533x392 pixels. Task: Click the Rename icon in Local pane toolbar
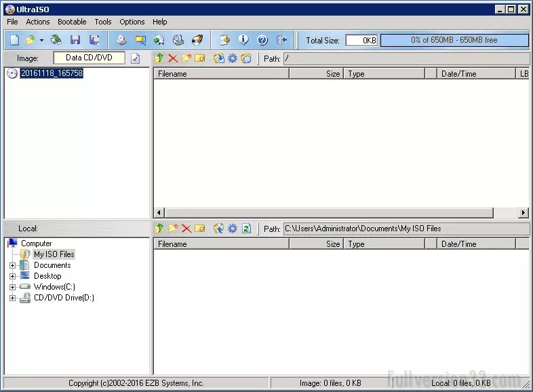(200, 229)
